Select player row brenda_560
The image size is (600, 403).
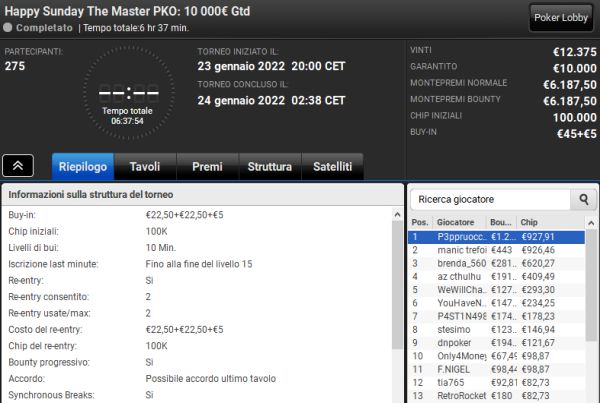pyautogui.click(x=496, y=263)
